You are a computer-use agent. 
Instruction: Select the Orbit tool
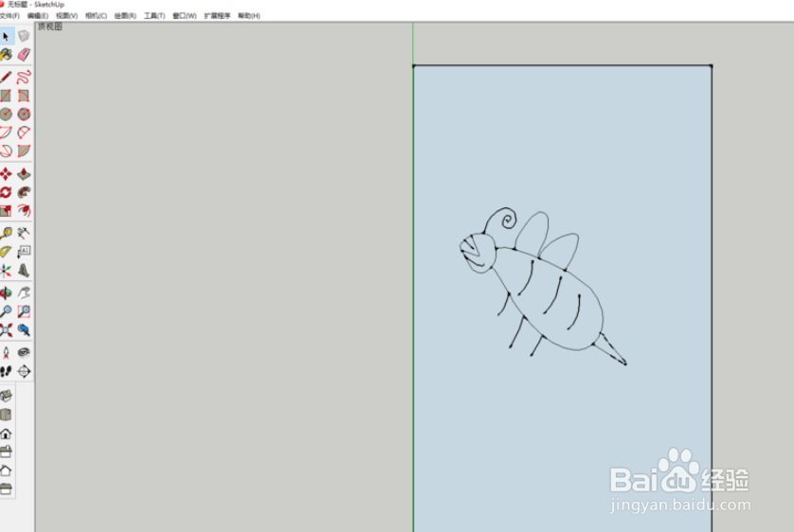click(x=6, y=293)
